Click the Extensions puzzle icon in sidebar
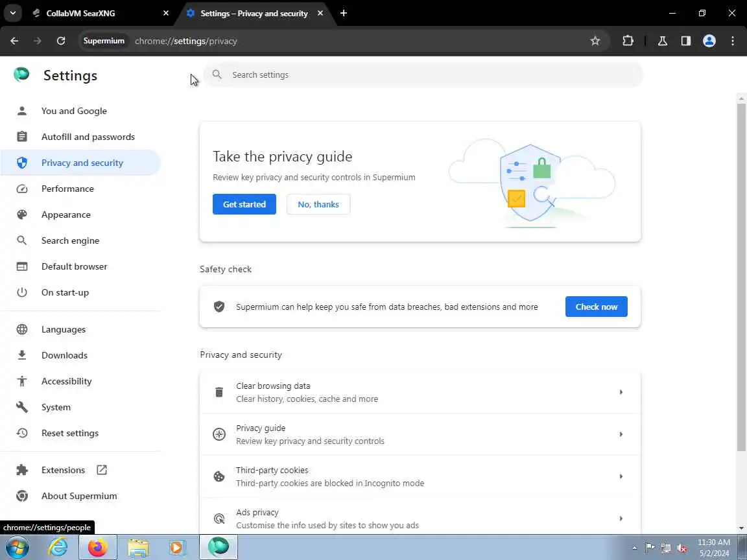The image size is (747, 560). [22, 470]
